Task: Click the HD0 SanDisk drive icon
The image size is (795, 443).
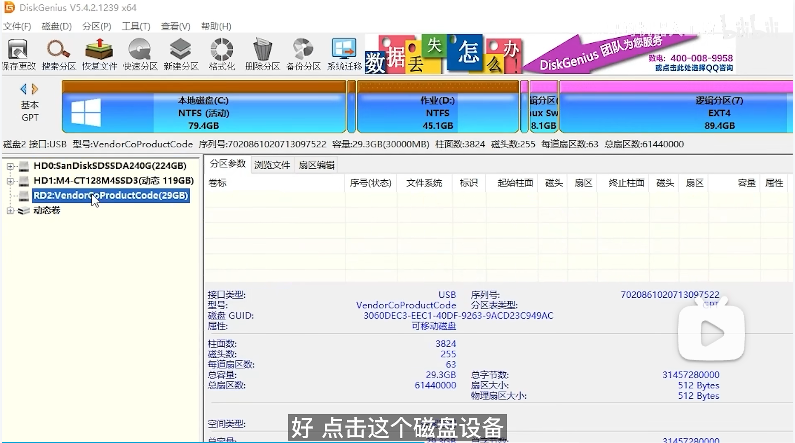Action: tap(24, 166)
